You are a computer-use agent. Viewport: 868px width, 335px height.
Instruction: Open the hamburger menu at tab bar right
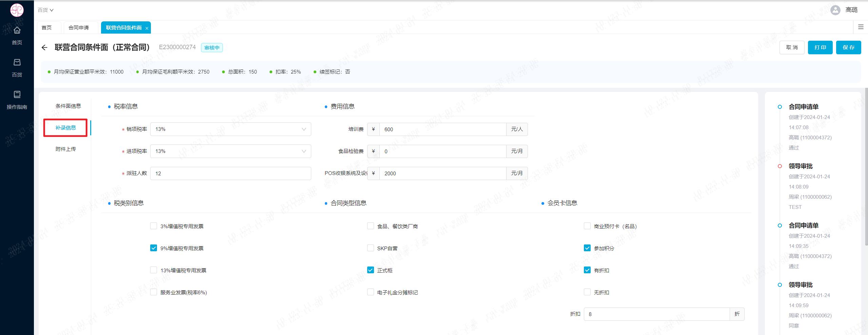(x=861, y=27)
